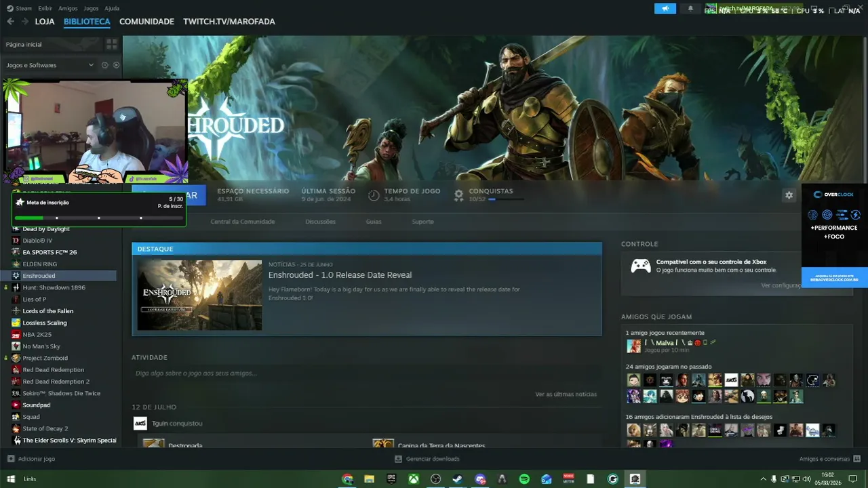Open Chrome from the taskbar
Image resolution: width=868 pixels, height=488 pixels.
pyautogui.click(x=347, y=479)
